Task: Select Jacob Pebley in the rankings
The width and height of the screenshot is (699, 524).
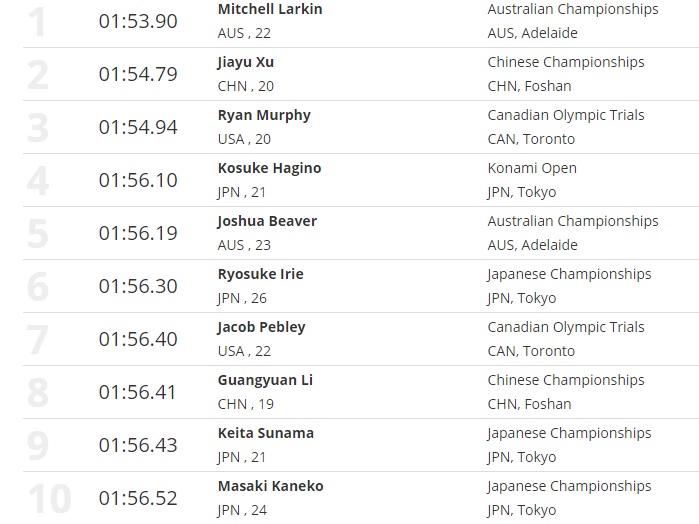Action: coord(261,327)
